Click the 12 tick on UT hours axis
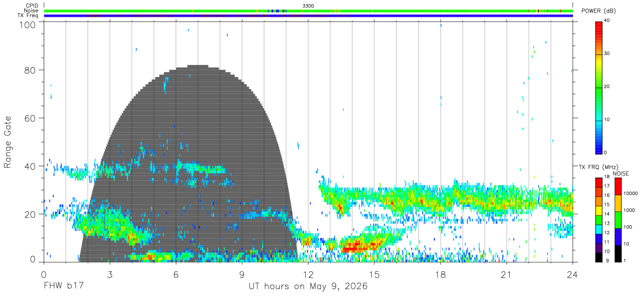Screen dimensions: 644x297 pyautogui.click(x=308, y=275)
